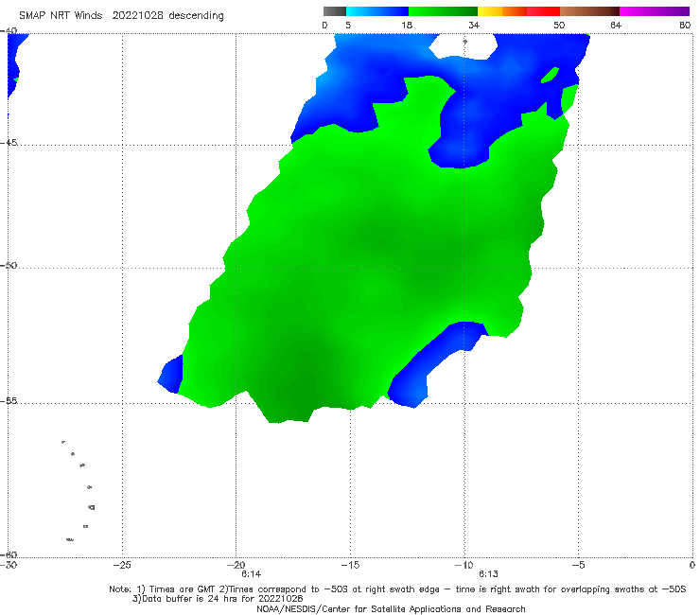Click the cyan-to-blue segment of the color bar
The width and height of the screenshot is (700, 615).
coord(377,11)
